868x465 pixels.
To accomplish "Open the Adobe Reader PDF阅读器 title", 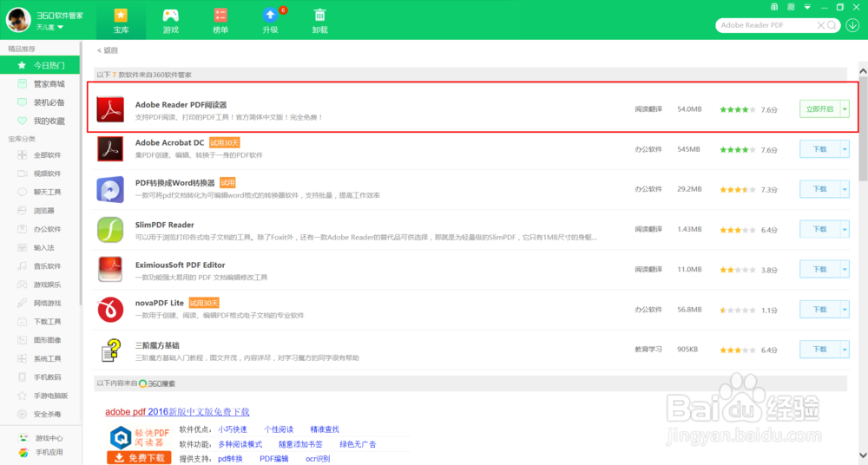I will (x=181, y=105).
